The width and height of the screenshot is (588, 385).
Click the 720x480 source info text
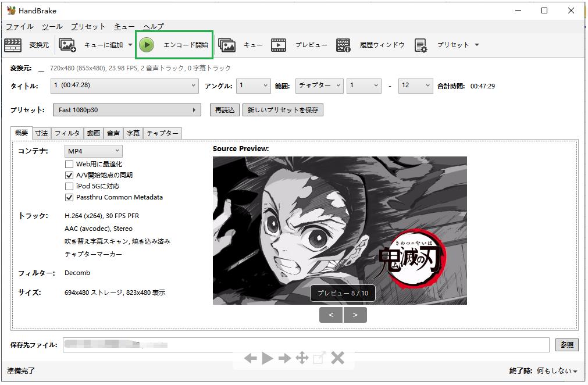[140, 68]
